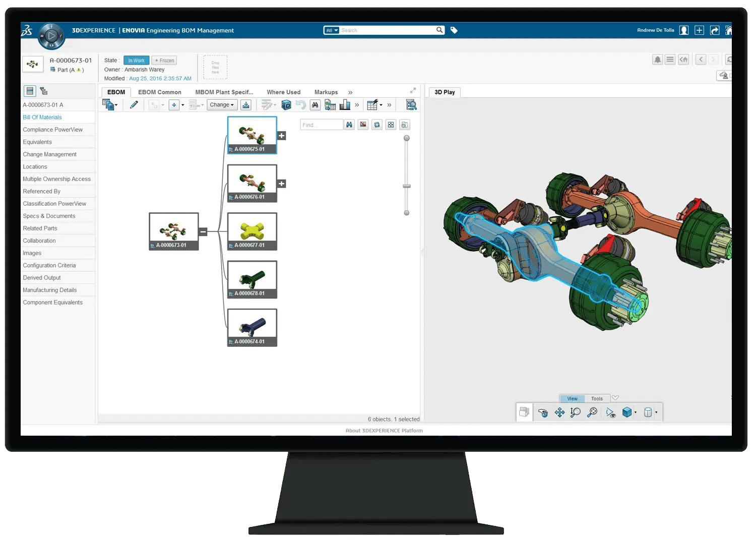Open Compliance PowerView in sidebar
Image resolution: width=756 pixels, height=540 pixels.
[53, 130]
